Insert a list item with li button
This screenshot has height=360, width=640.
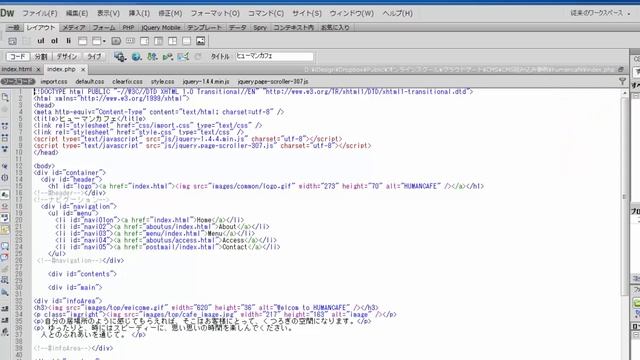click(68, 41)
